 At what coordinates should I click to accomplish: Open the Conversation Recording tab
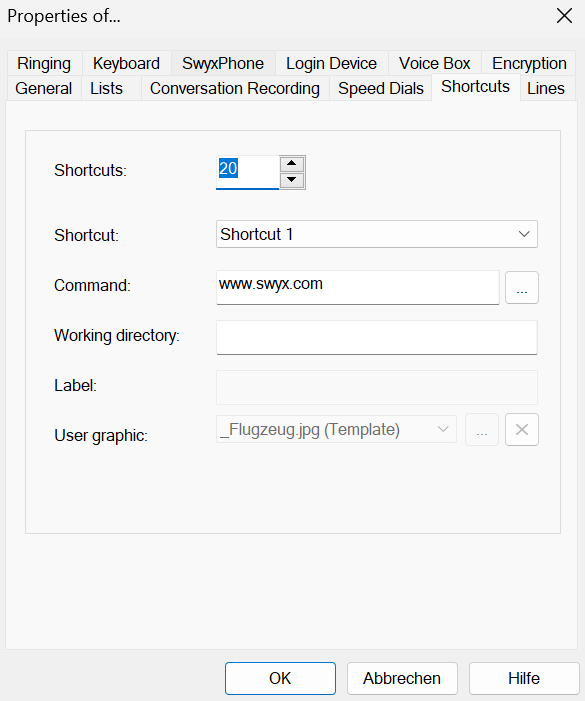(x=235, y=88)
